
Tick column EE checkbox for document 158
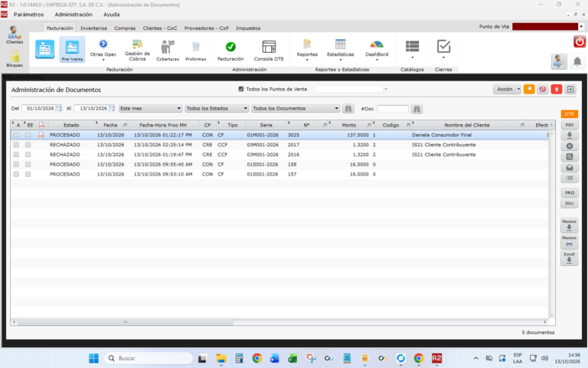click(x=28, y=164)
